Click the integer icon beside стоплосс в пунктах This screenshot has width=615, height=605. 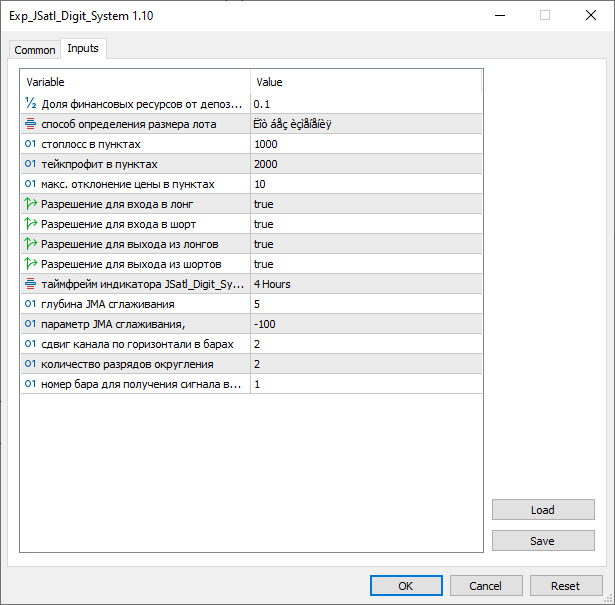[30, 144]
